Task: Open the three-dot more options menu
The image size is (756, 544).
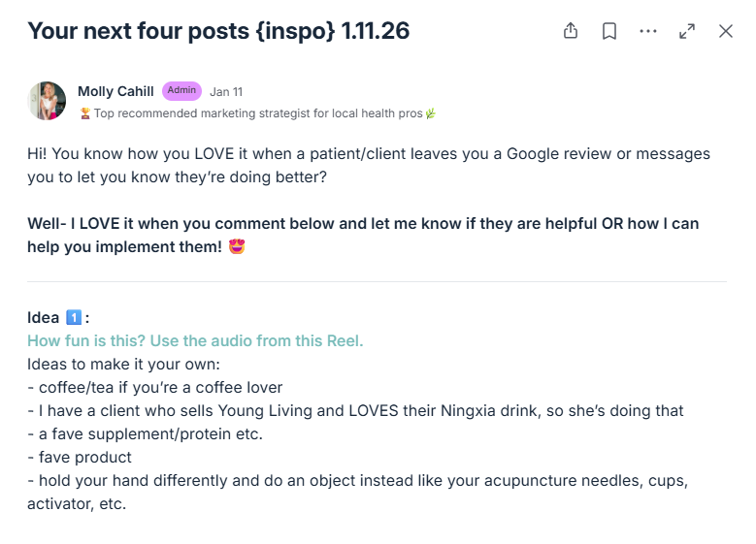Action: point(648,31)
